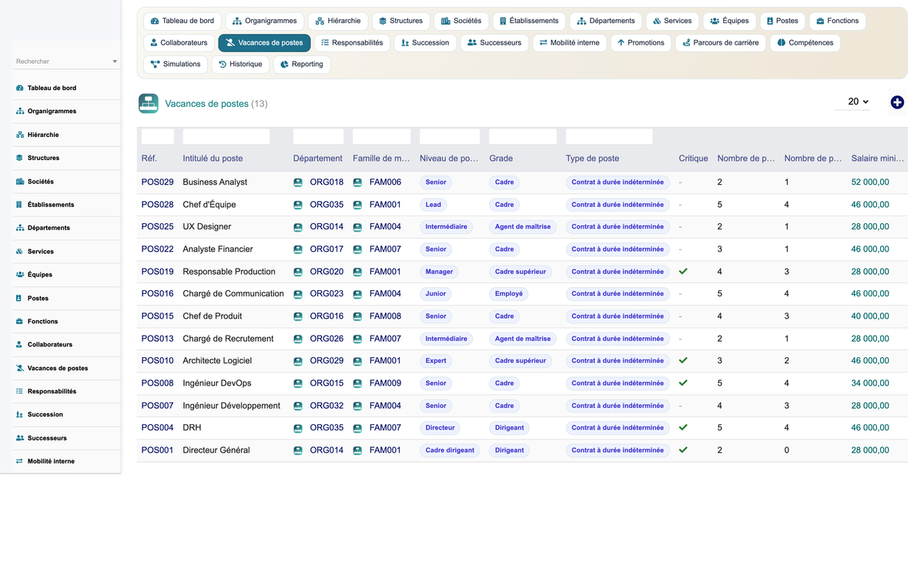Click the Intitulé du poste filter field
The width and height of the screenshot is (924, 572).
coord(226,137)
